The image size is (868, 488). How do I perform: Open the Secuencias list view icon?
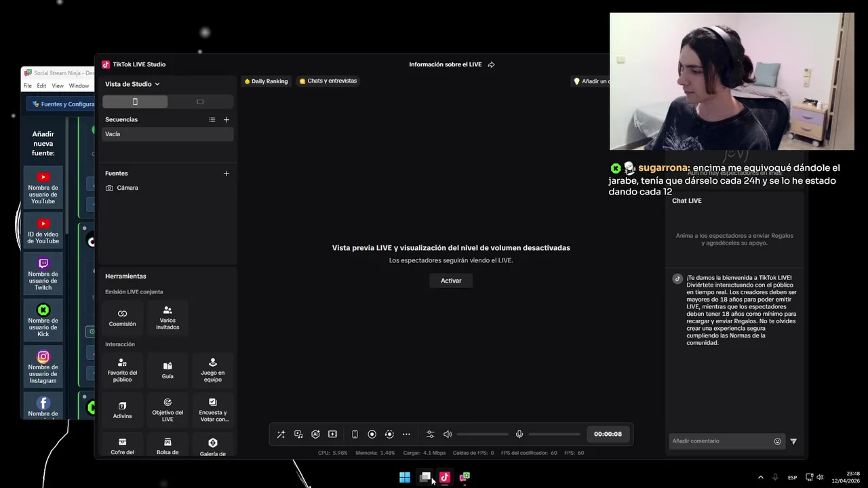[212, 120]
